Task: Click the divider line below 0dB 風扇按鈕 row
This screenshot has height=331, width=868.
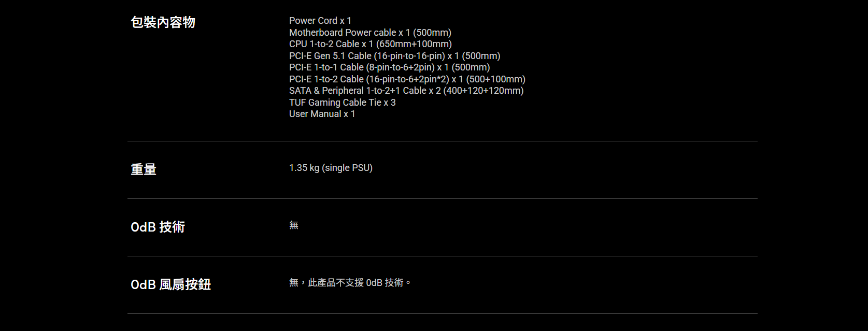Action: (442, 313)
